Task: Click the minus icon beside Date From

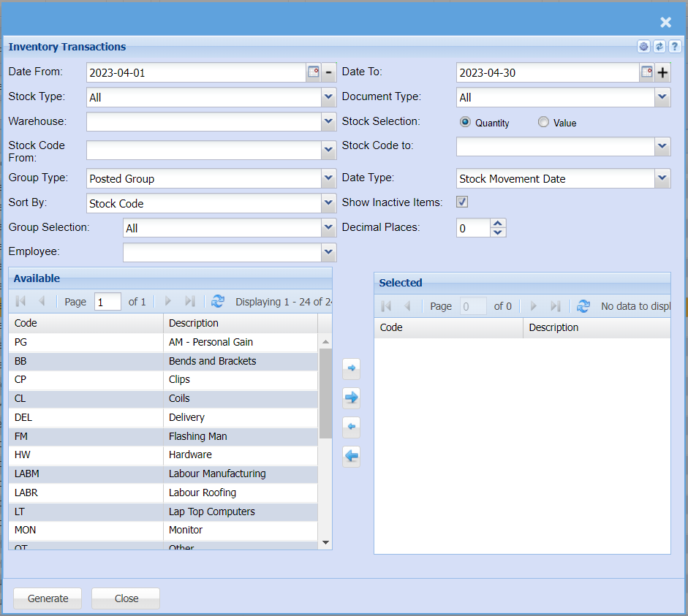Action: pyautogui.click(x=329, y=72)
